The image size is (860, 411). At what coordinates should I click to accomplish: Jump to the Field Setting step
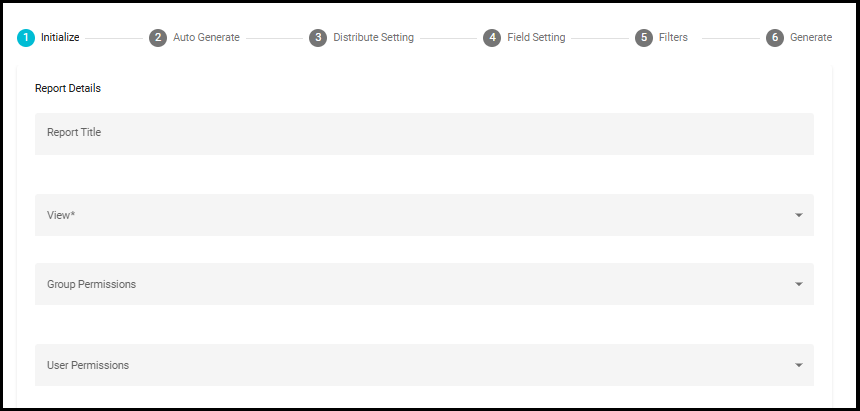pyautogui.click(x=536, y=37)
